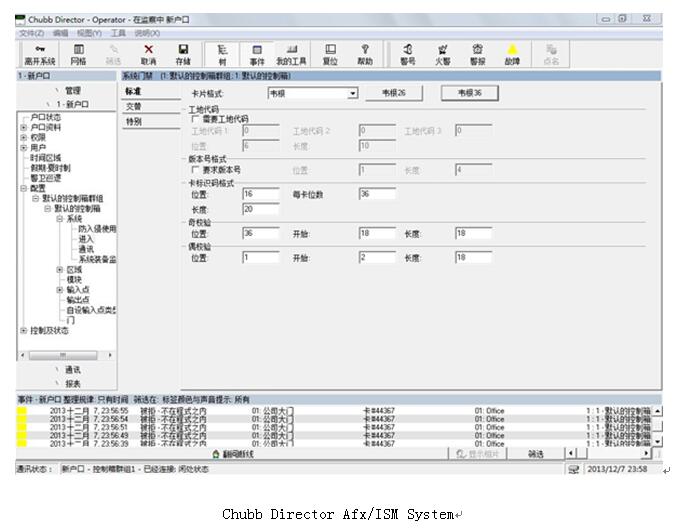Click the 警号 siren icon
The image size is (681, 529).
[x=408, y=49]
